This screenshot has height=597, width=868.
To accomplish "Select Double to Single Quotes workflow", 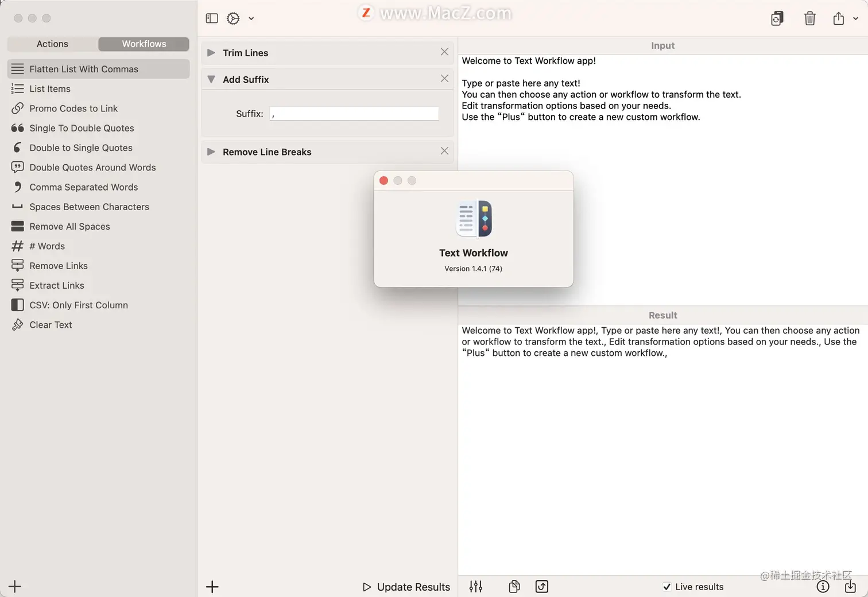I will tap(98, 148).
